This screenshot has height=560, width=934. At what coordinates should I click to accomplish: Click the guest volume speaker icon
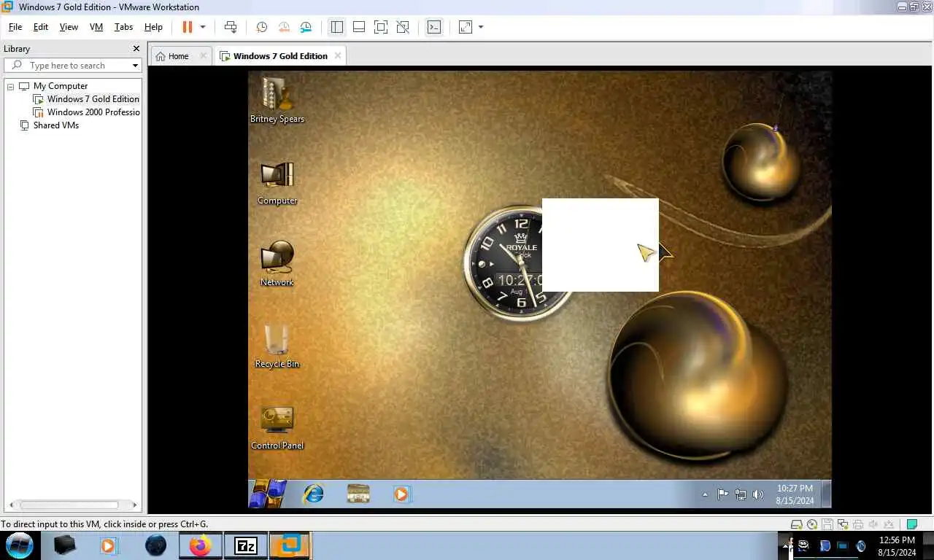coord(758,494)
